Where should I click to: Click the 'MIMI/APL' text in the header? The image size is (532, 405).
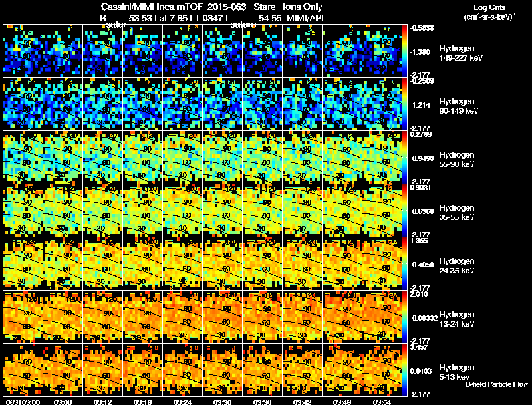pyautogui.click(x=307, y=19)
